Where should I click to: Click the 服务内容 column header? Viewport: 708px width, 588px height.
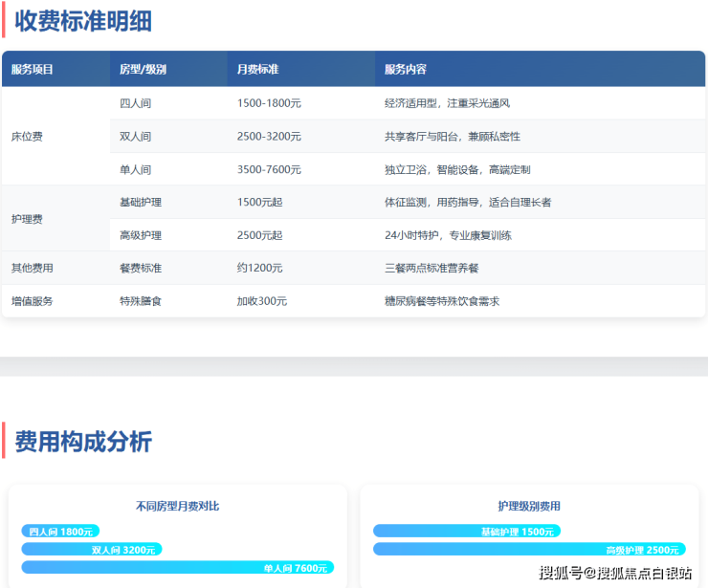pyautogui.click(x=406, y=69)
